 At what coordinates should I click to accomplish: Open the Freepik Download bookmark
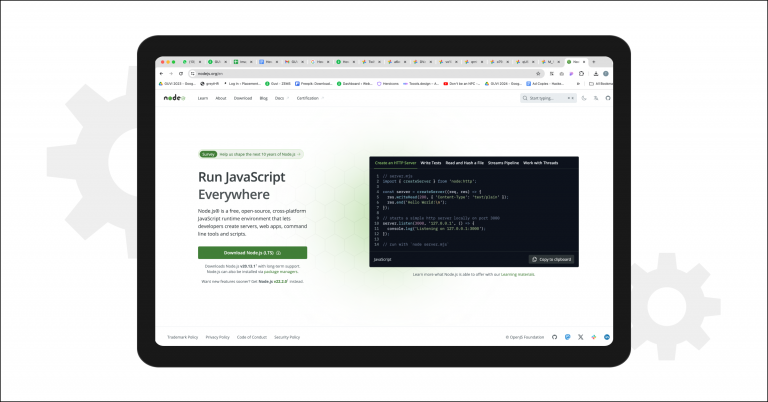click(313, 84)
